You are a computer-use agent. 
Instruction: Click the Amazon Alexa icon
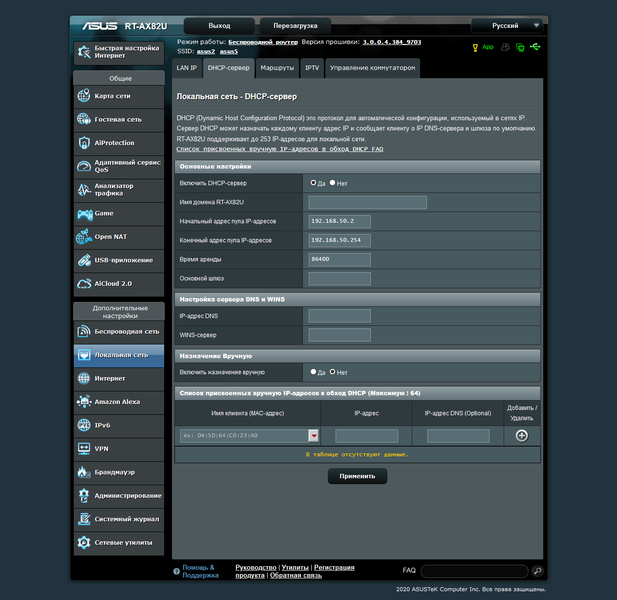coord(84,402)
